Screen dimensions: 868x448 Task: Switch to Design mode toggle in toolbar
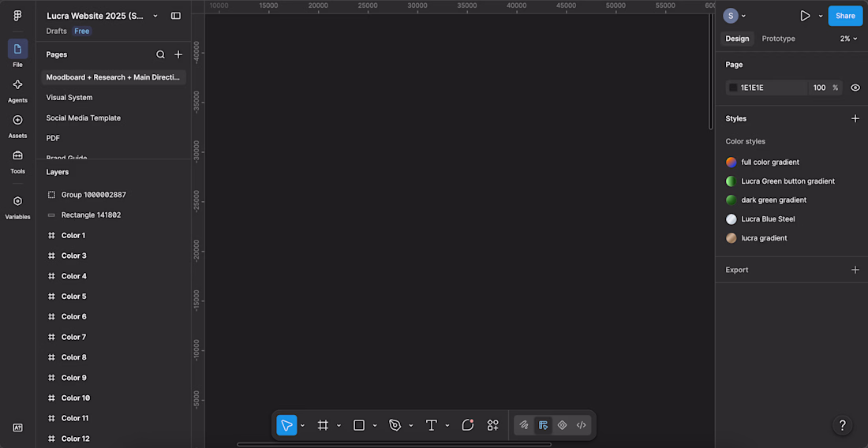543,425
